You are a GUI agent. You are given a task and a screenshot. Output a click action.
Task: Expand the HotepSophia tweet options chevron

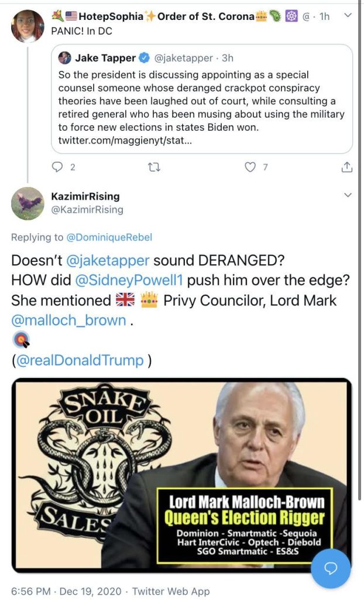click(348, 16)
